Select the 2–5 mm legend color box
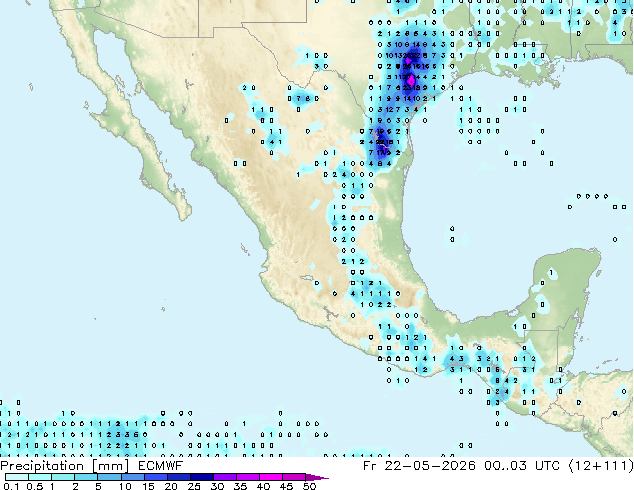Screen dimensions: 634x490 point(86,477)
